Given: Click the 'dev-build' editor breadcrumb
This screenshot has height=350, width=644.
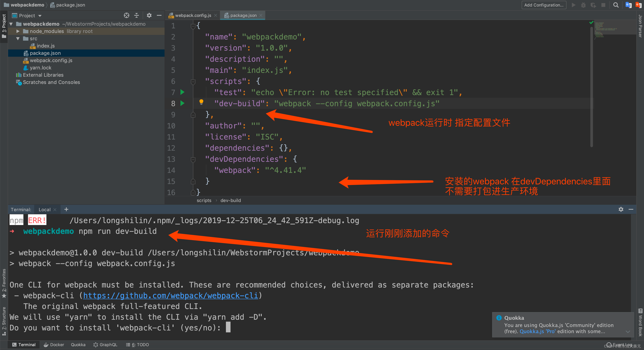Looking at the screenshot, I should [x=231, y=200].
